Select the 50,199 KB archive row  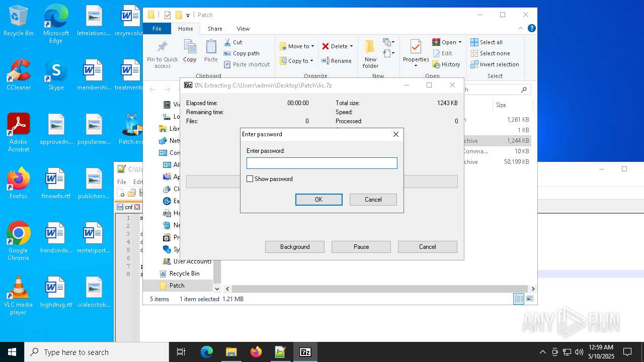point(497,162)
